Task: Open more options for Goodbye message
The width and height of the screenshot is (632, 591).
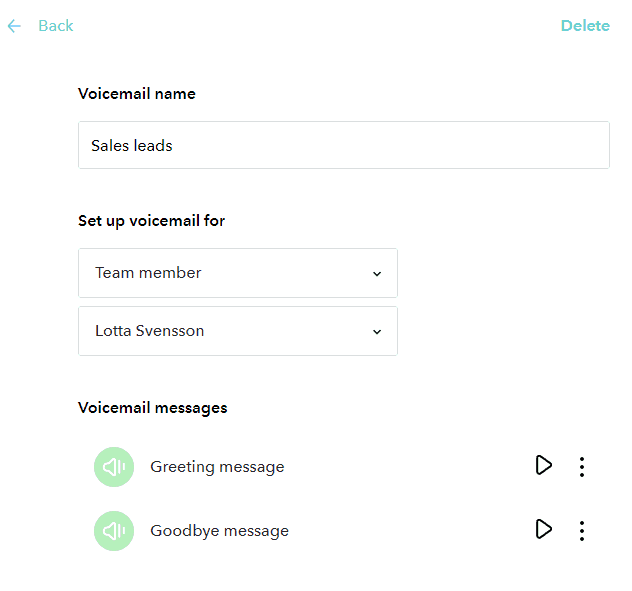Action: coord(582,531)
